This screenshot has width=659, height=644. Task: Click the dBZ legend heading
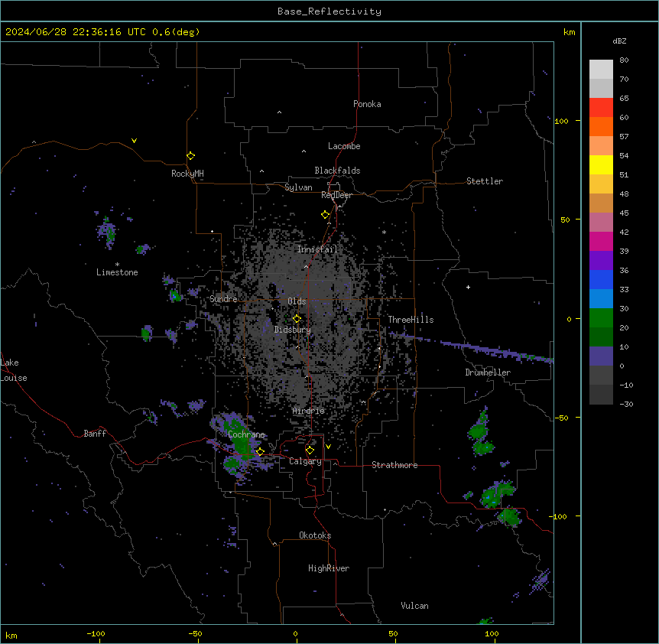[619, 41]
